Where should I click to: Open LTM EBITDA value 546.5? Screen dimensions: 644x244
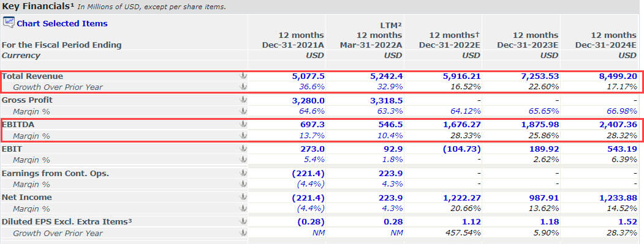click(x=390, y=124)
